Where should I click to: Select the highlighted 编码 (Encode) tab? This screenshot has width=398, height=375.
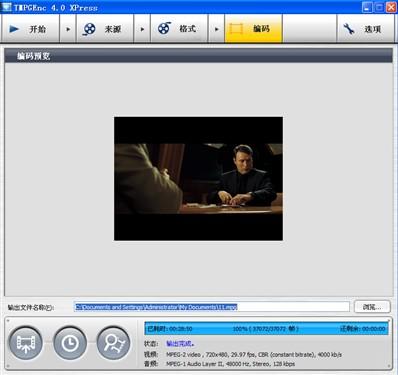pos(254,29)
